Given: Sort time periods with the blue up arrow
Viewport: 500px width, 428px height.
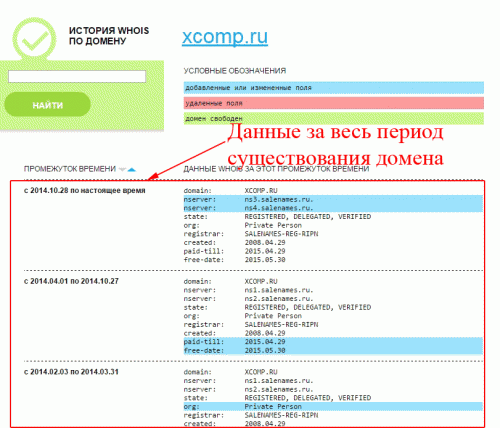Looking at the screenshot, I should pyautogui.click(x=132, y=170).
